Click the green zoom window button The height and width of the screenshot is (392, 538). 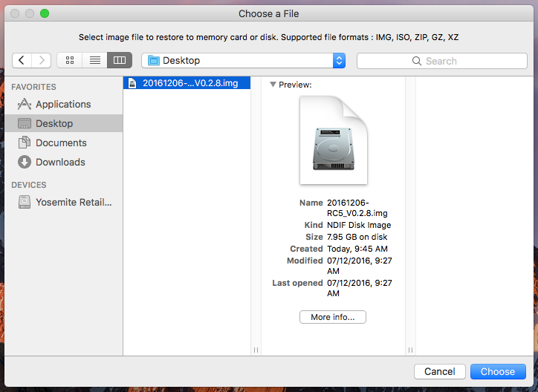[x=45, y=13]
